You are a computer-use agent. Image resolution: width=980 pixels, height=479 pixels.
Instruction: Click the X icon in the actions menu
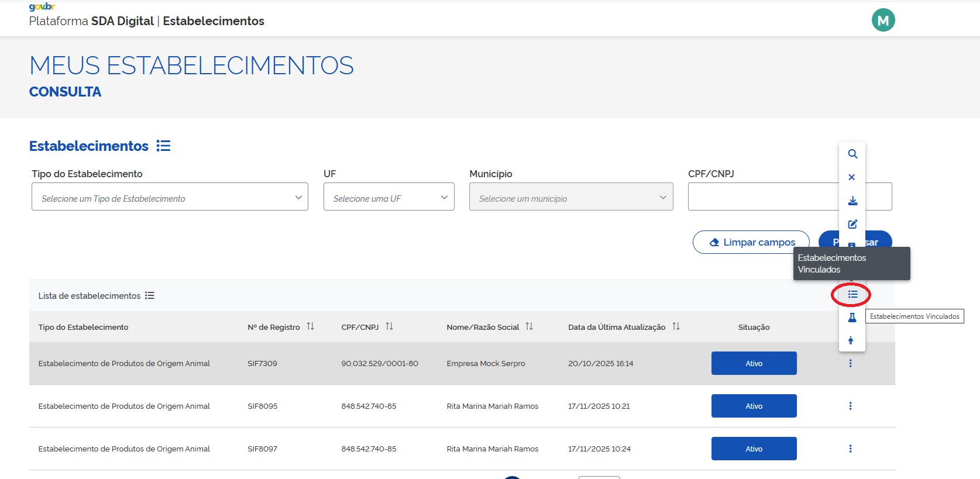(x=852, y=177)
